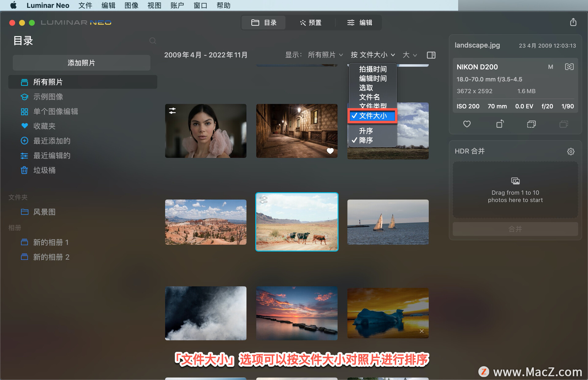Viewport: 588px width, 380px height.
Task: Select the dark smoke clouds thumbnail
Action: click(206, 313)
